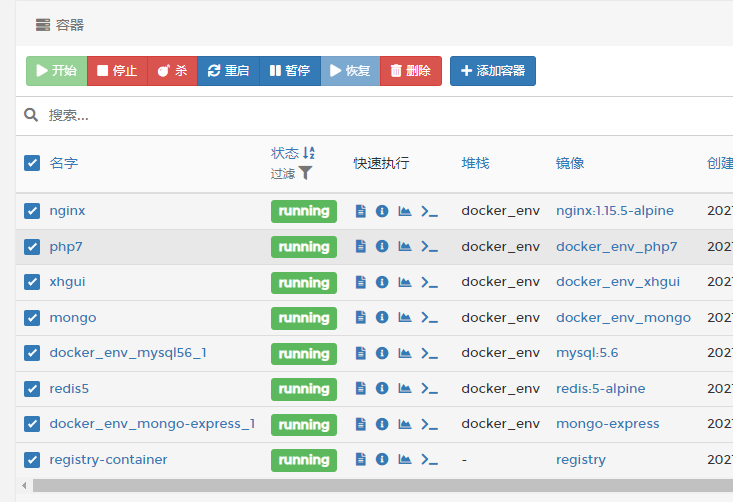Open stats chart icon for registry-container
733x502 pixels.
point(405,459)
